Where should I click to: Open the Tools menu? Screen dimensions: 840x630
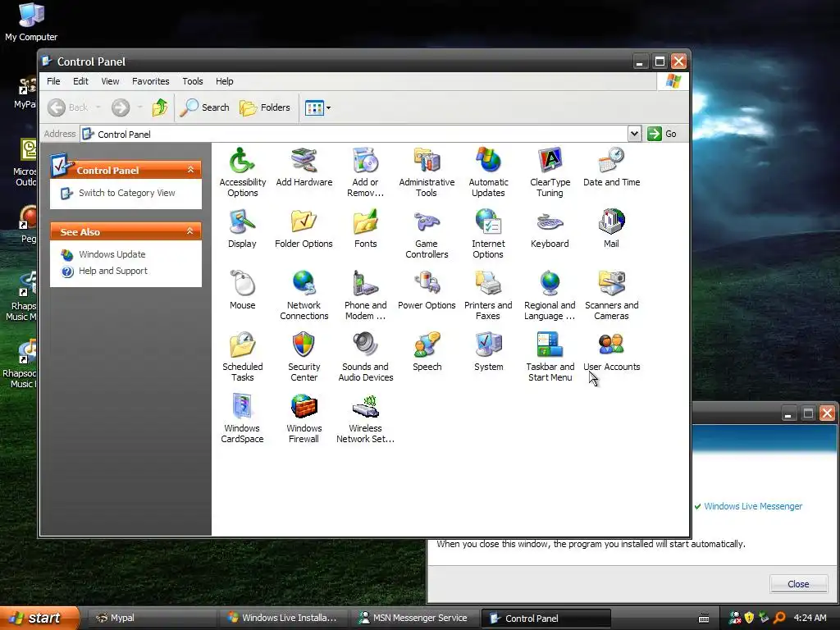click(x=192, y=81)
